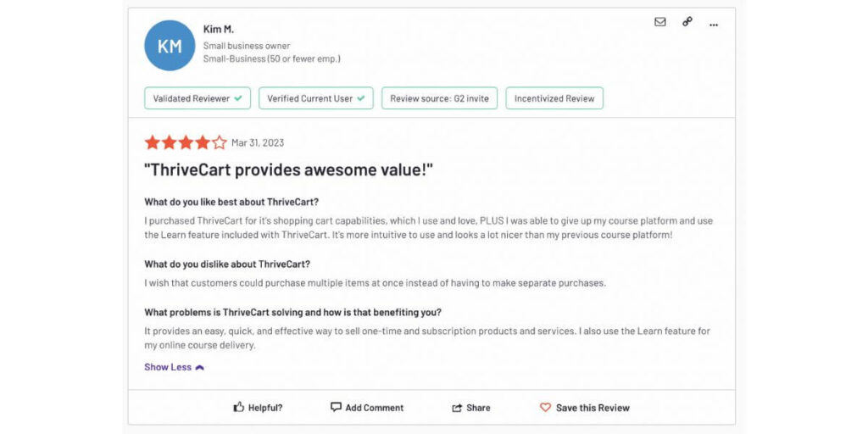Click the thumbs-up Helpful icon
The height and width of the screenshot is (434, 868).
[239, 408]
